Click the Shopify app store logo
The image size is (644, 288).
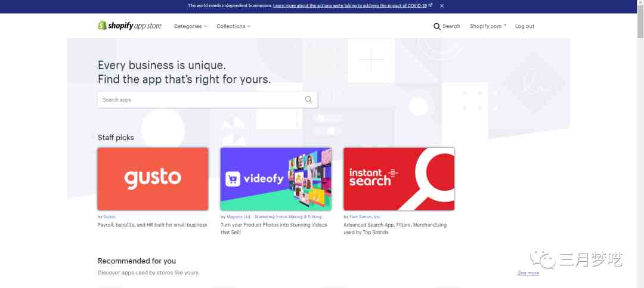tap(130, 26)
